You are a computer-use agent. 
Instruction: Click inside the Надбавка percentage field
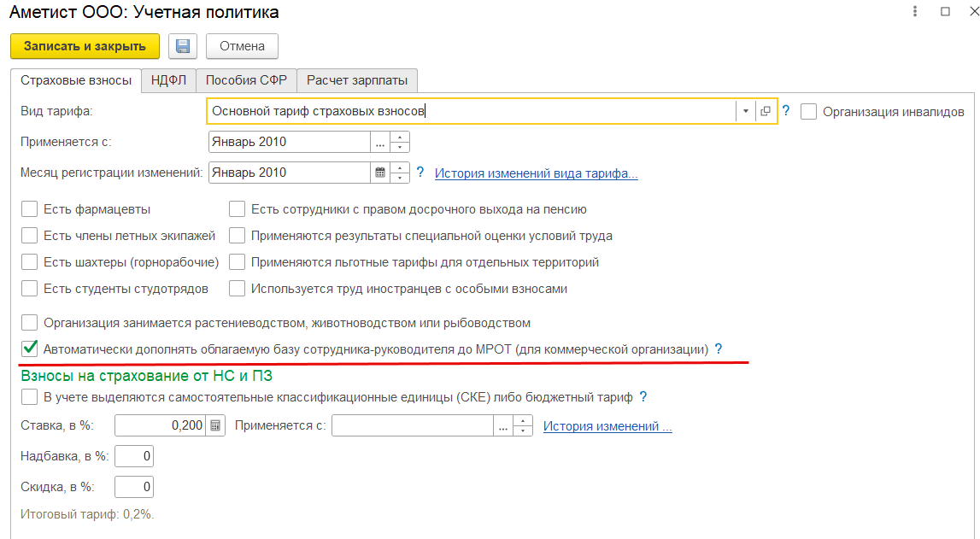[133, 455]
